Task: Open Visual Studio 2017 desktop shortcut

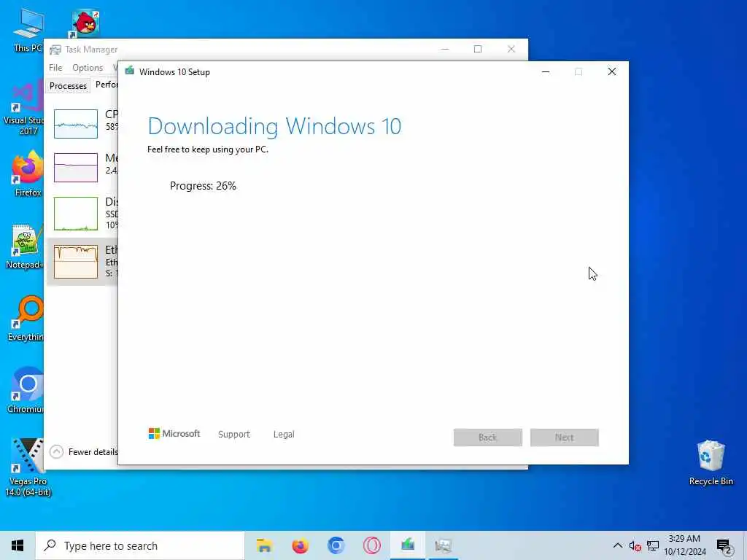Action: (23, 109)
